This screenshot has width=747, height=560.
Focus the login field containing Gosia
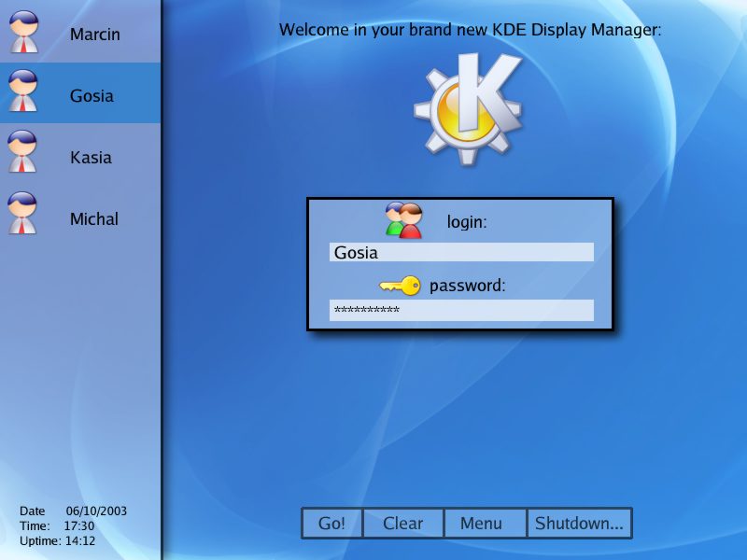coord(461,252)
